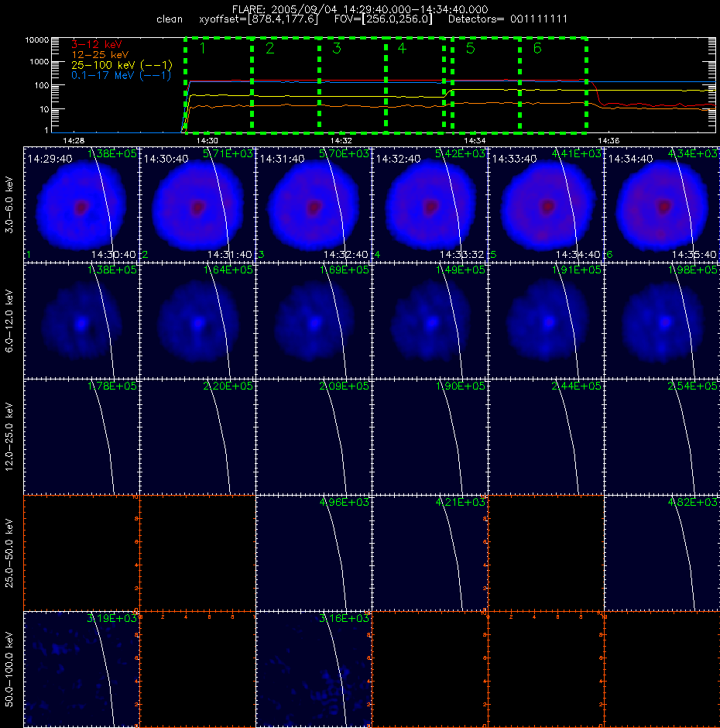
Task: Open the 12-25 keV panel labeled 2.20E+05
Action: [197, 437]
